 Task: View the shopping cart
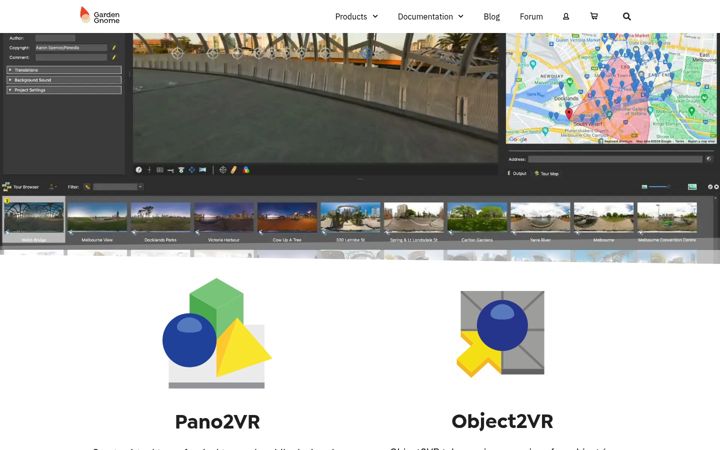(594, 17)
